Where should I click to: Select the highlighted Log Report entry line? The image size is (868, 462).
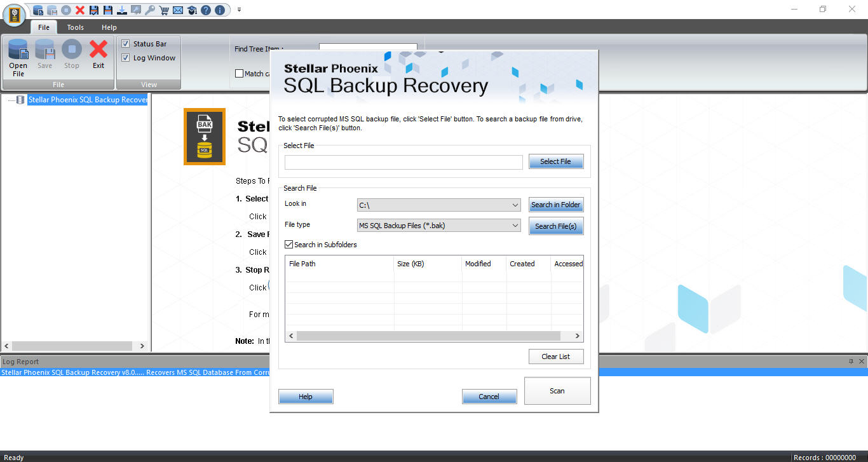tap(434, 372)
